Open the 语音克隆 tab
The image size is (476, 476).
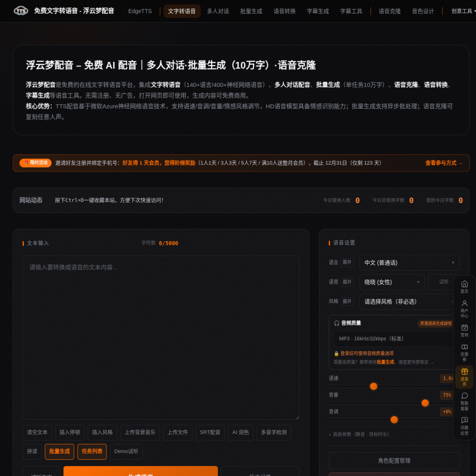coord(390,11)
